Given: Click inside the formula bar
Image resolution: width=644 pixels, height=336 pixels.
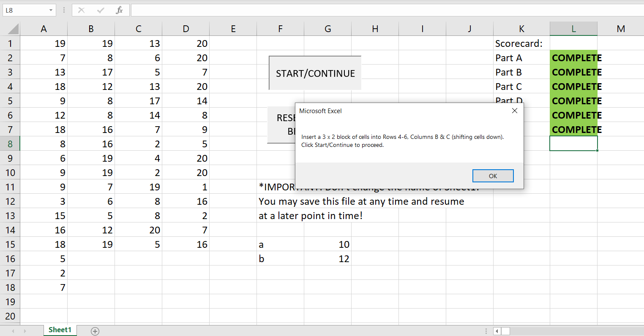Looking at the screenshot, I should point(296,10).
